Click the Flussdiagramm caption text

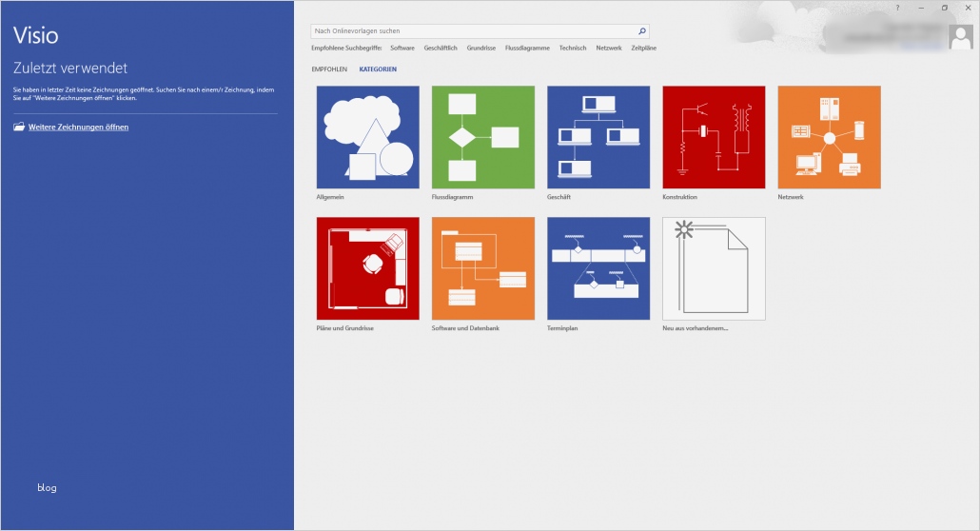tap(452, 196)
